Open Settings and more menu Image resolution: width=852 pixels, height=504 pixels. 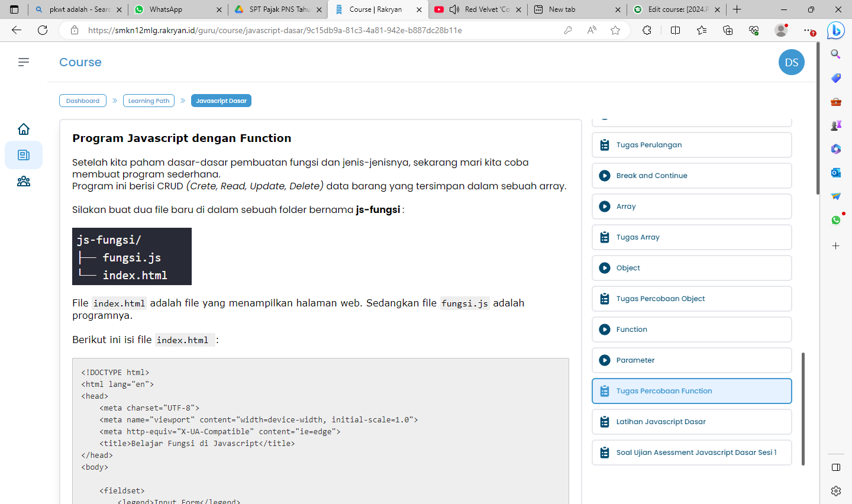[808, 30]
